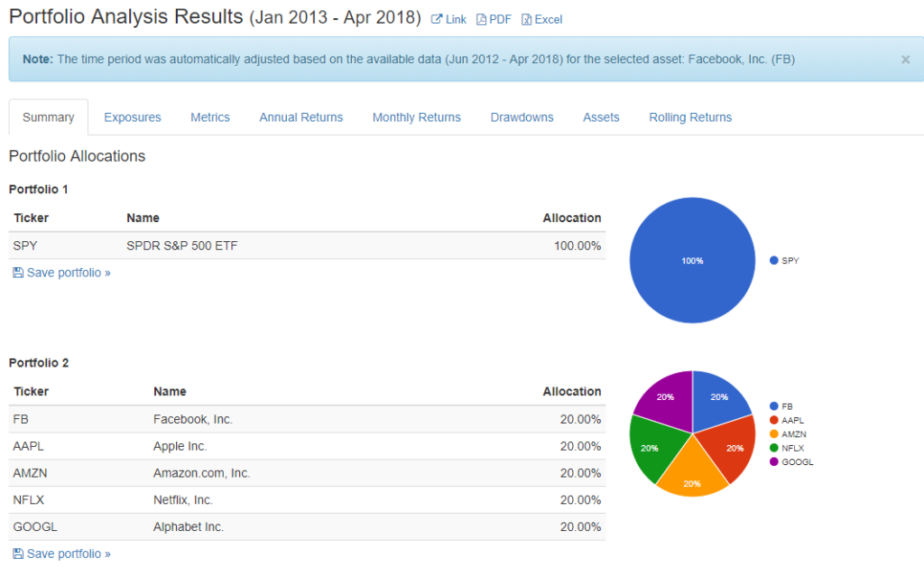This screenshot has height=577, width=924.
Task: Click the AMZN ticker cell
Action: click(x=30, y=473)
